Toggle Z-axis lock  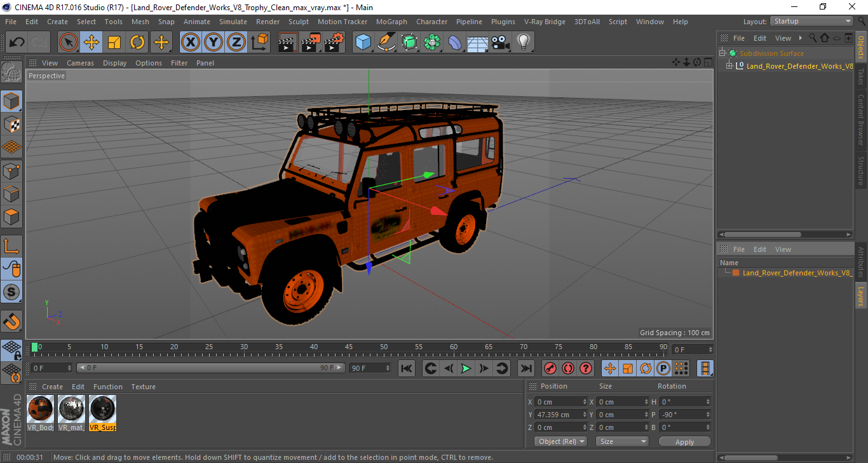(236, 43)
